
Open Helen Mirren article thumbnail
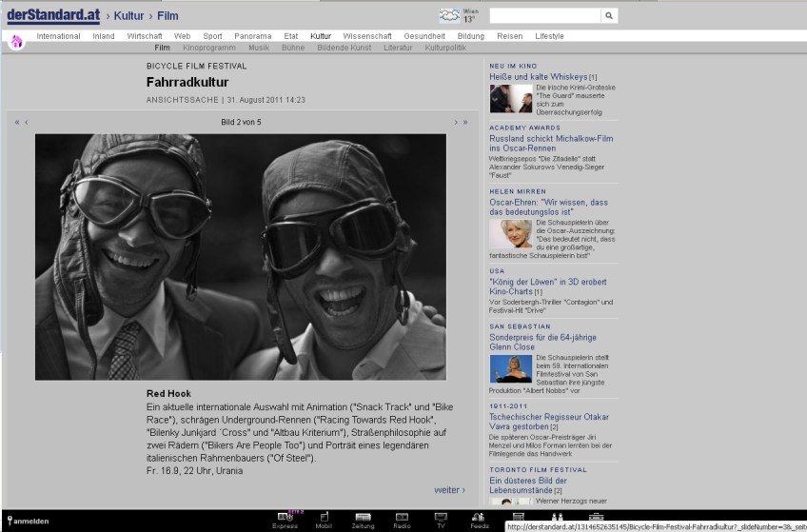point(510,234)
